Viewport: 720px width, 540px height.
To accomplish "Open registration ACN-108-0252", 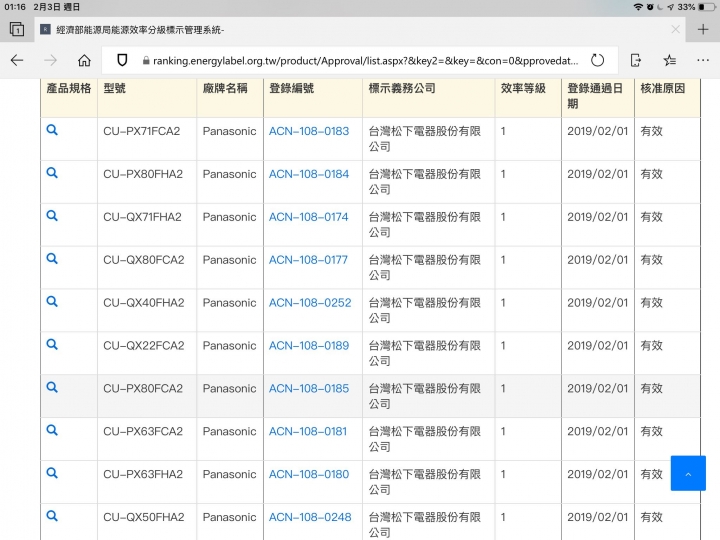I will click(310, 303).
